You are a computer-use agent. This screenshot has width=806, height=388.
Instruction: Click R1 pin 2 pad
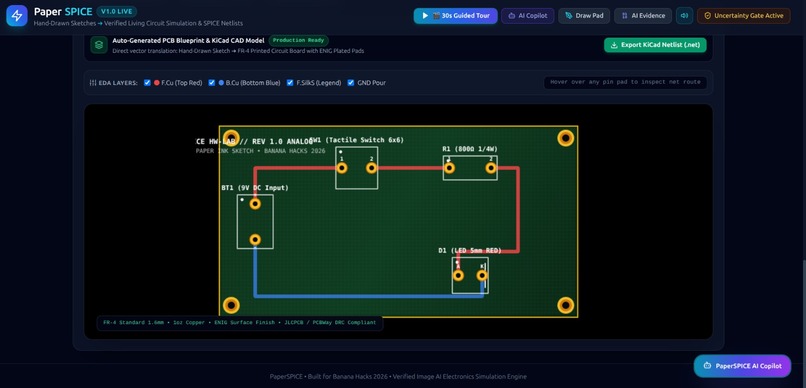[x=491, y=168]
